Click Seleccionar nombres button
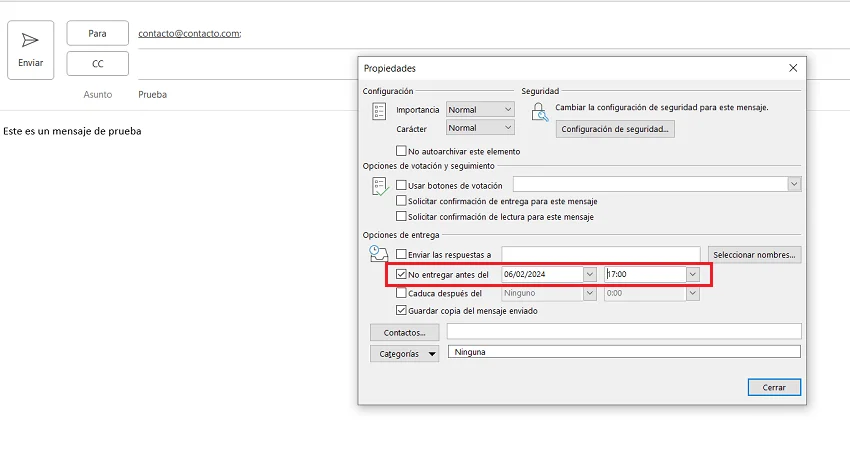The height and width of the screenshot is (465, 850). point(754,255)
